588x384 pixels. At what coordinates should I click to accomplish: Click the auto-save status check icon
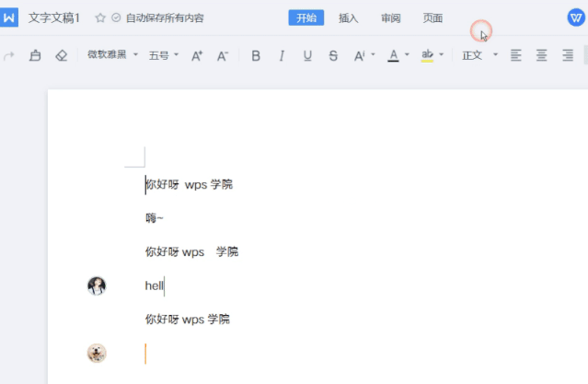[116, 17]
